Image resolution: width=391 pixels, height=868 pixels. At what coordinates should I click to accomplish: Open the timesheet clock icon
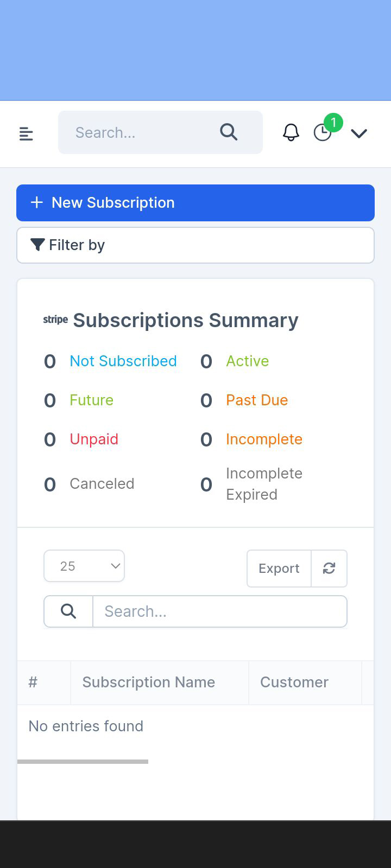click(x=323, y=132)
